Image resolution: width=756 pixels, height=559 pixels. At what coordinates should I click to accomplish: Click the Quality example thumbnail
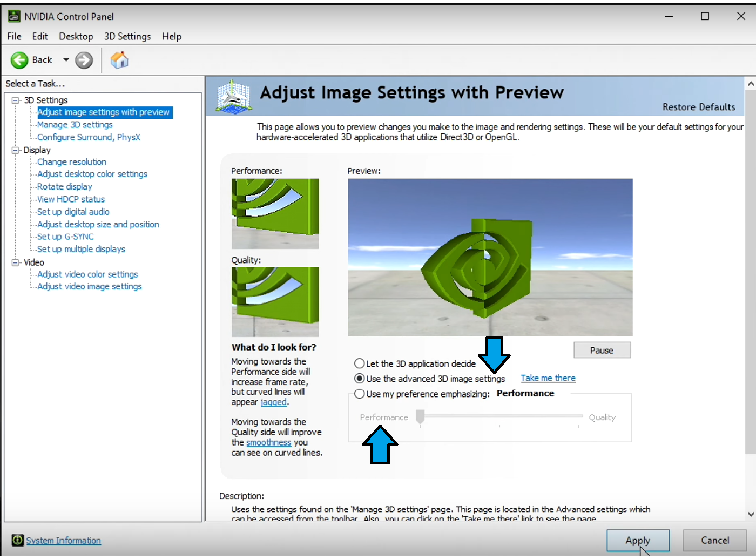coord(275,302)
